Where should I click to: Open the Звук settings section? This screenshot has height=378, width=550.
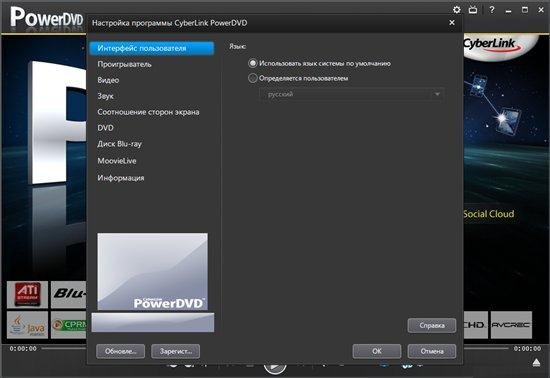tap(106, 96)
